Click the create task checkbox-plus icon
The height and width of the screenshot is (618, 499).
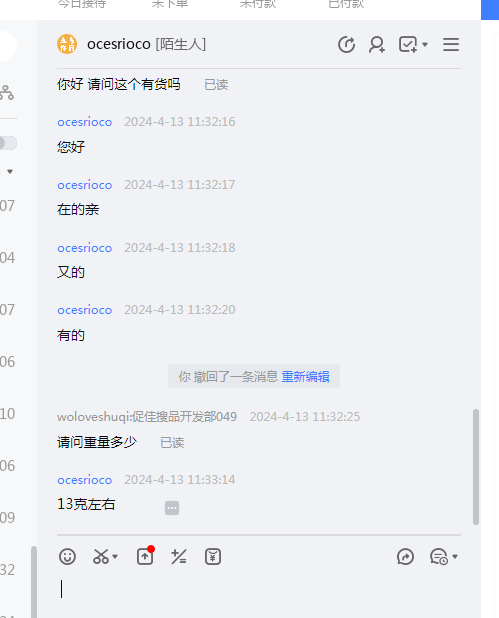pyautogui.click(x=408, y=44)
